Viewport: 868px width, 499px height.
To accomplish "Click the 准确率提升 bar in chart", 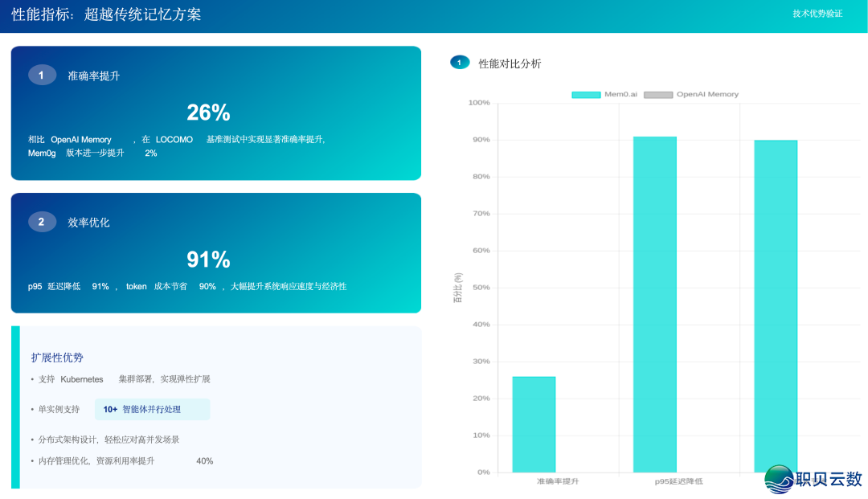I will pos(534,424).
